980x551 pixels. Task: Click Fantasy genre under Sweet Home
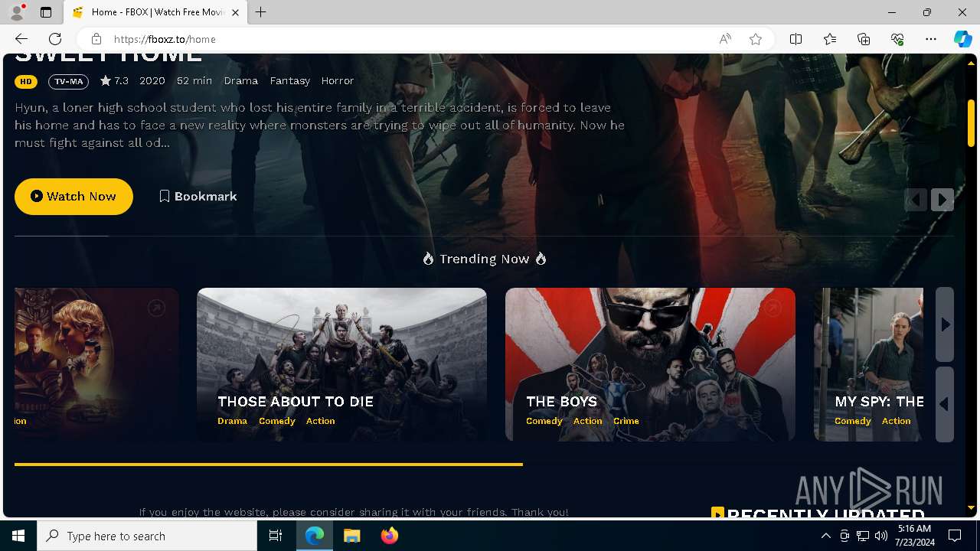click(290, 81)
